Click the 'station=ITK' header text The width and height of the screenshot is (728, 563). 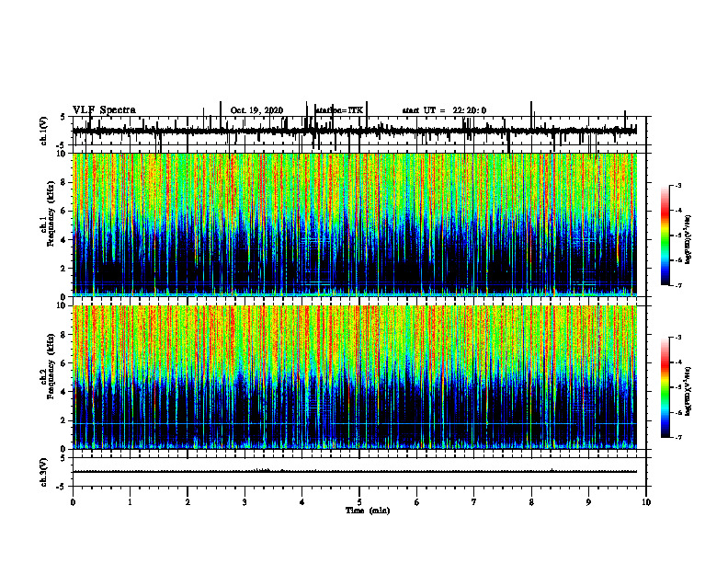point(339,110)
